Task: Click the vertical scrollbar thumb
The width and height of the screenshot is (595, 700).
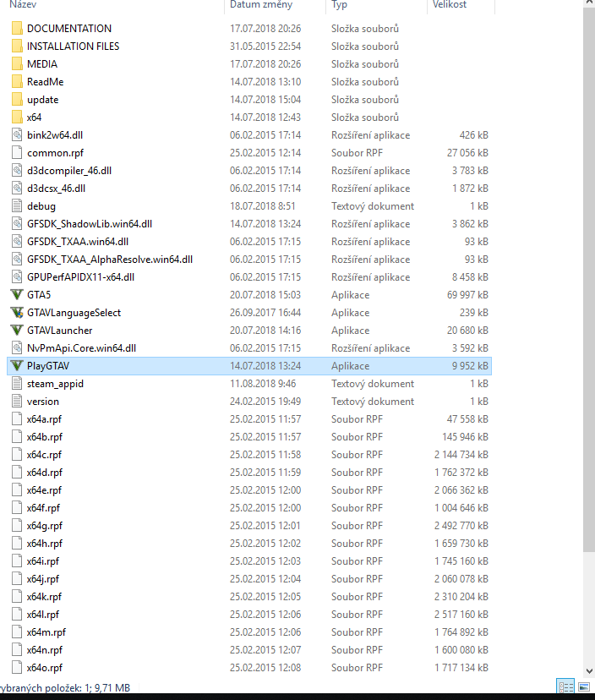Action: 589,280
